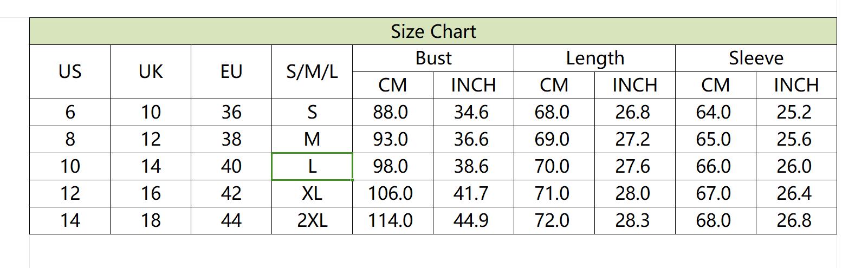Select the sleeve cell showing 25.2
This screenshot has width=868, height=268.
pos(796,112)
